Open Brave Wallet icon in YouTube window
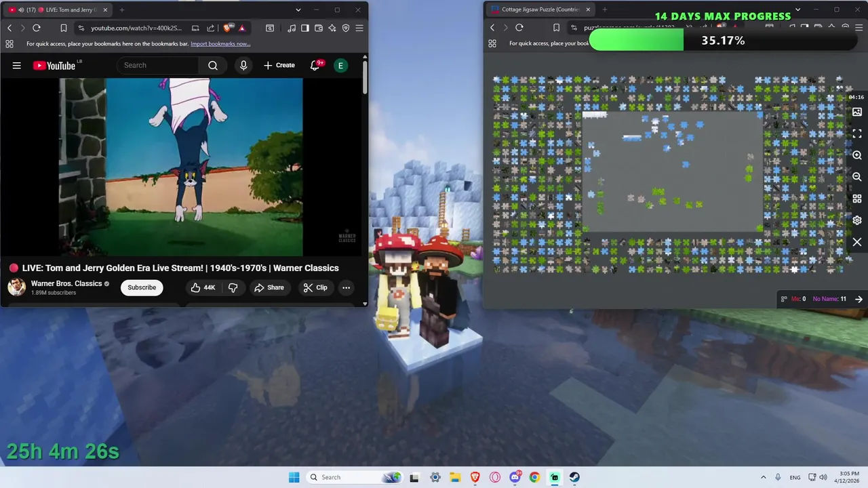 (319, 28)
